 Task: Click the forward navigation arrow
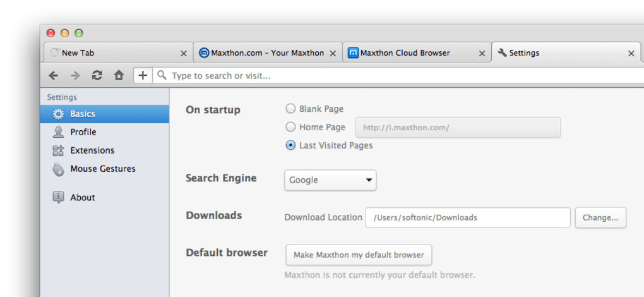click(x=75, y=75)
